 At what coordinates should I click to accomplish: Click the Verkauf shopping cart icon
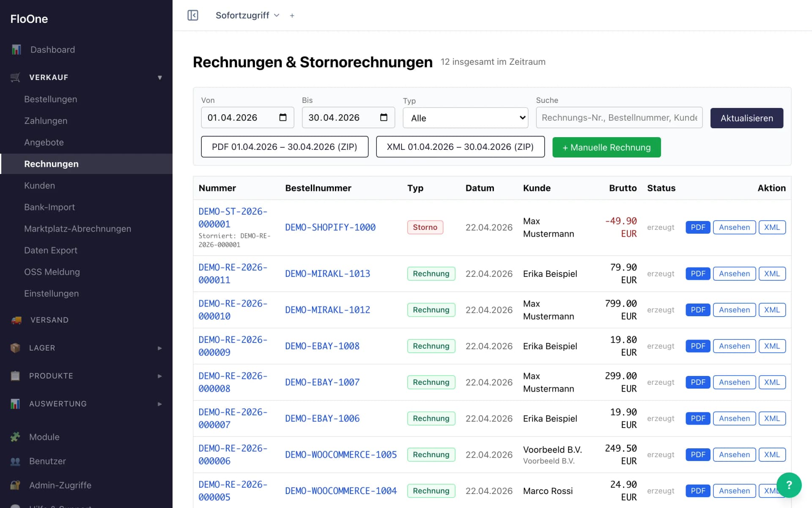[15, 77]
